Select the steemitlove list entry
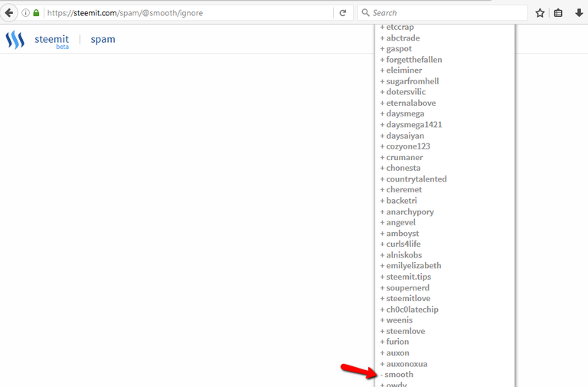 point(405,299)
